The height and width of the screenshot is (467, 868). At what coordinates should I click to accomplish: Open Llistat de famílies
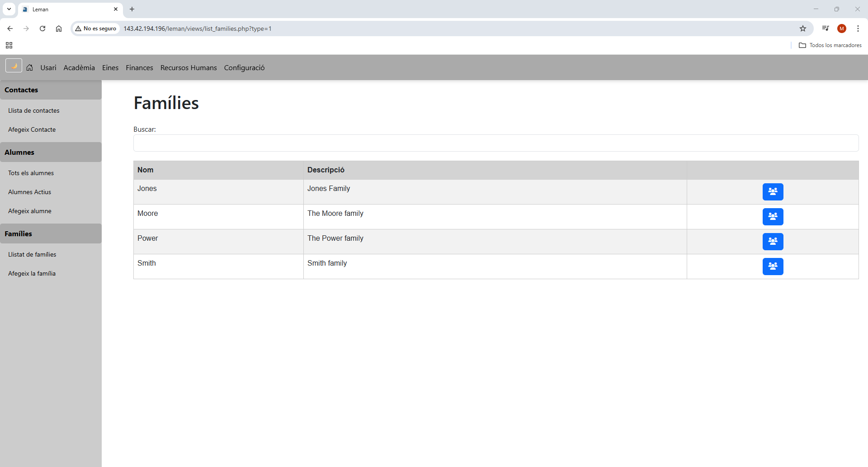click(x=32, y=254)
